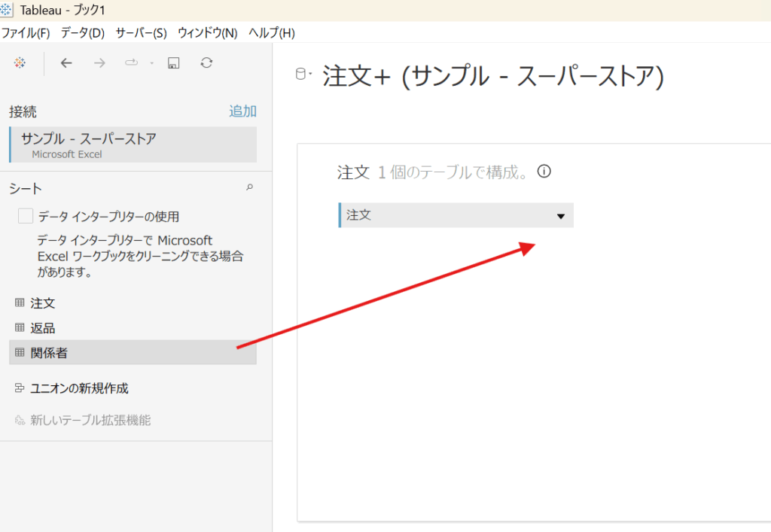The height and width of the screenshot is (532, 771).
Task: Open the ファイル(F) menu
Action: (26, 33)
